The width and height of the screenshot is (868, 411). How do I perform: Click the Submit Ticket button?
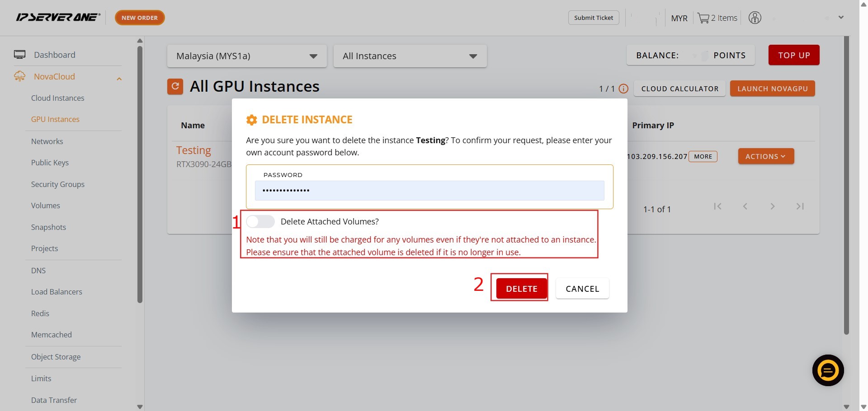593,18
